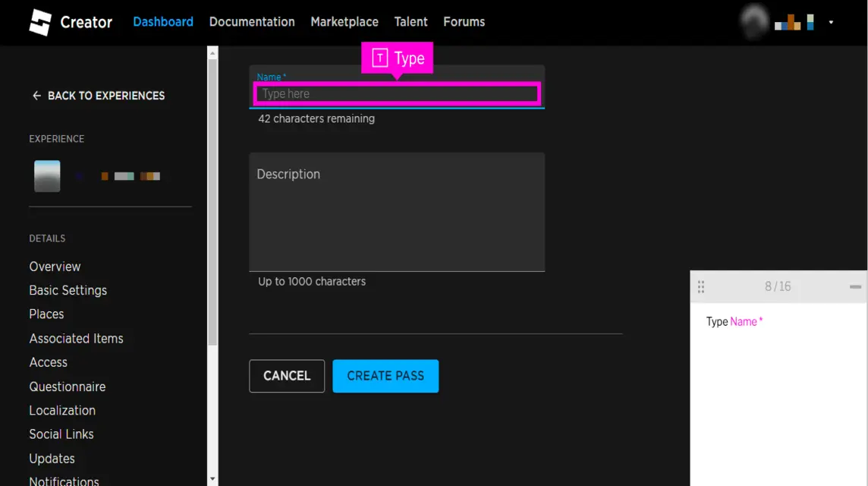Image resolution: width=868 pixels, height=486 pixels.
Task: Click the experience thumbnail in the sidebar
Action: 47,175
